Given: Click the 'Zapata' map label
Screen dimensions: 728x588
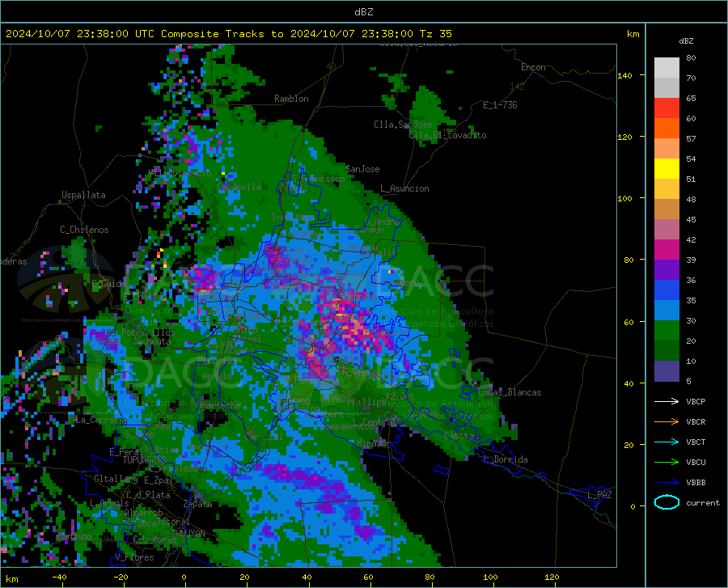Looking at the screenshot, I should pyautogui.click(x=198, y=504).
